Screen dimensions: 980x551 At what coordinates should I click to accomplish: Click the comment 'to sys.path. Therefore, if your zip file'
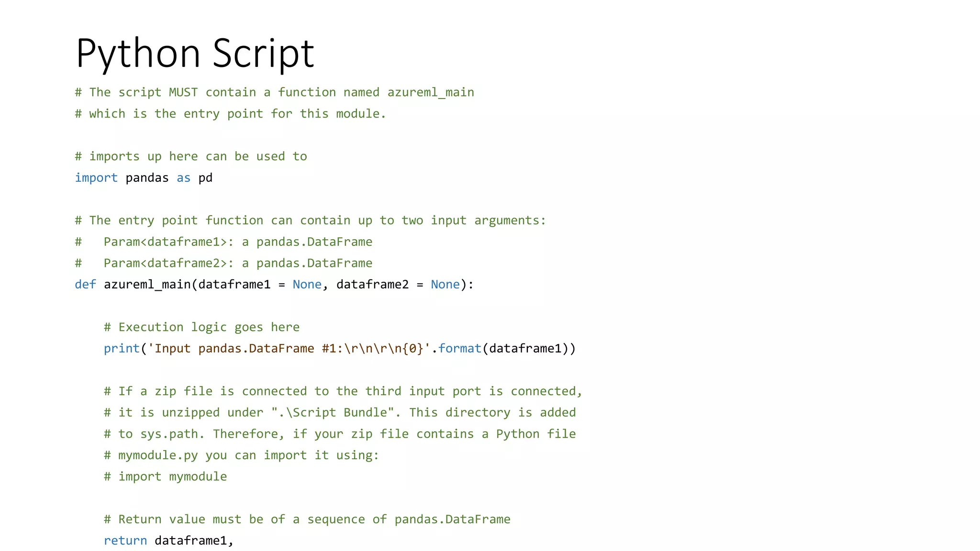click(340, 434)
